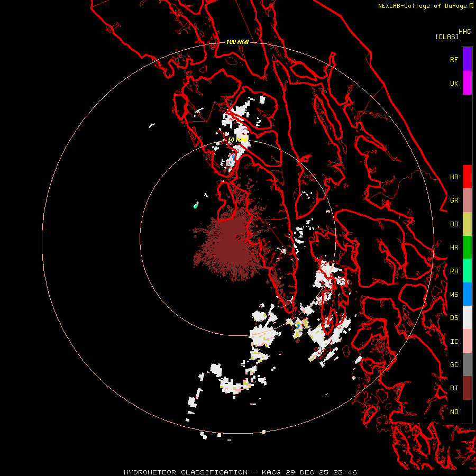The image size is (476, 476).
Task: Click the IC legend label
Action: tap(454, 342)
